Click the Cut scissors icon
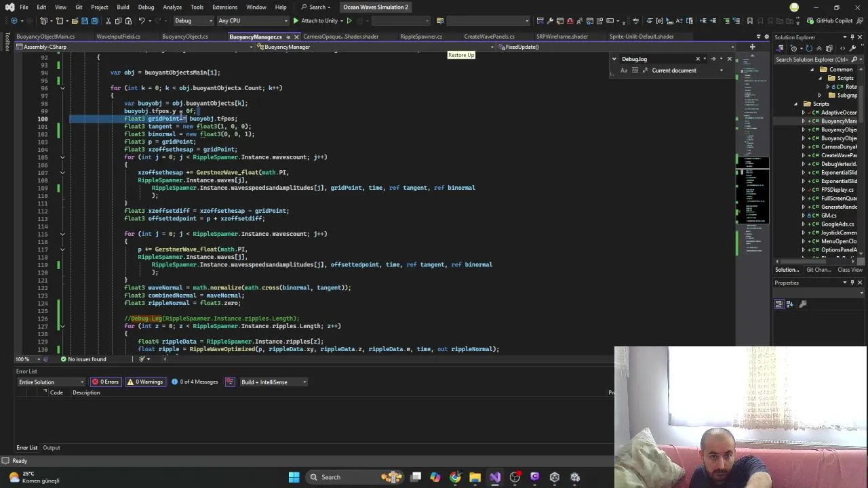 pyautogui.click(x=108, y=20)
